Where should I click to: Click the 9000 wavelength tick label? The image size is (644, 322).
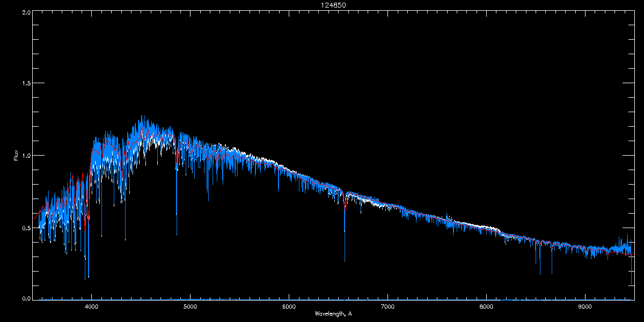[585, 307]
